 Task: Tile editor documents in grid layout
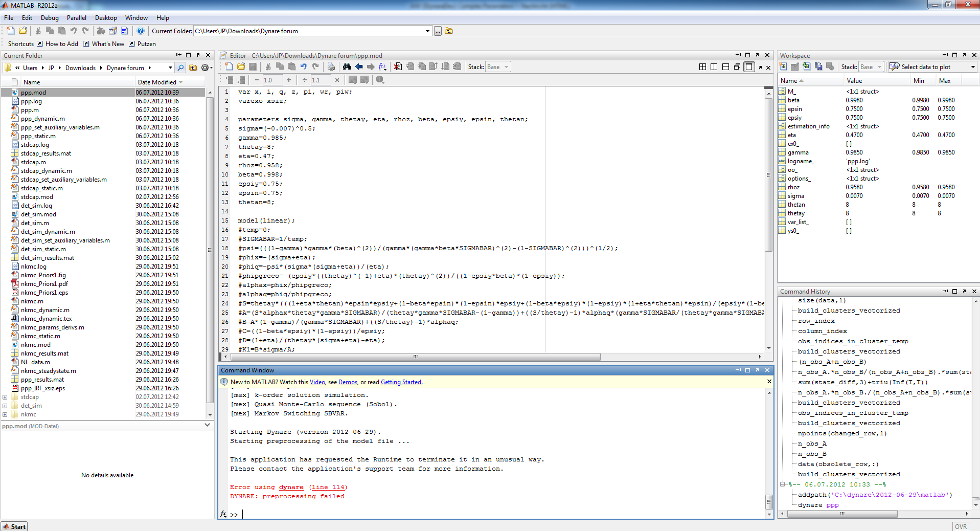pos(702,67)
